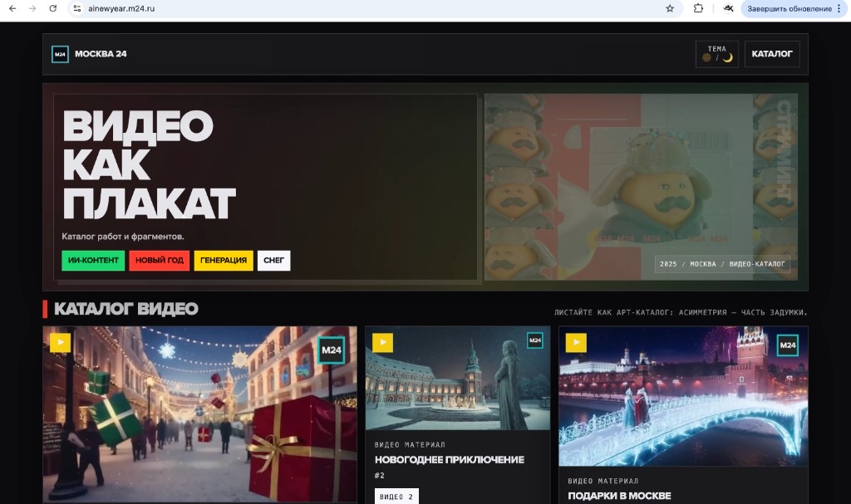Open the КАТАЛОГ header button
The width and height of the screenshot is (851, 504).
[x=772, y=54]
